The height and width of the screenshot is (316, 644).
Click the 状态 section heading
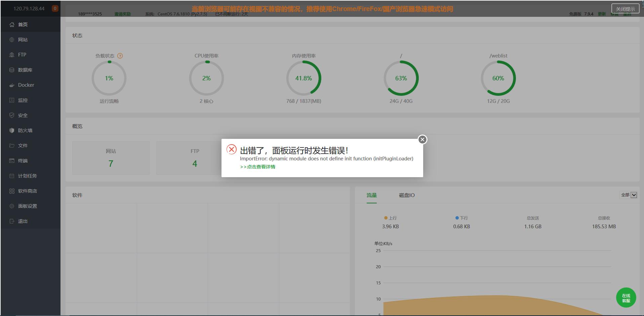tap(77, 36)
